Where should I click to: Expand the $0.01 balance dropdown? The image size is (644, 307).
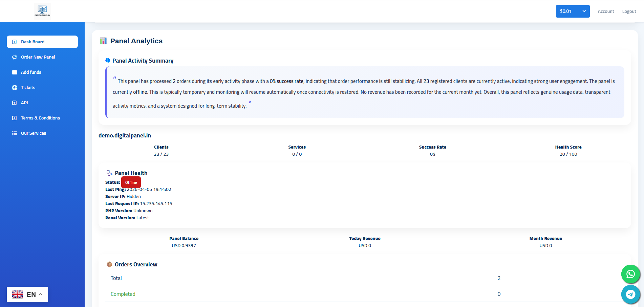tap(573, 11)
